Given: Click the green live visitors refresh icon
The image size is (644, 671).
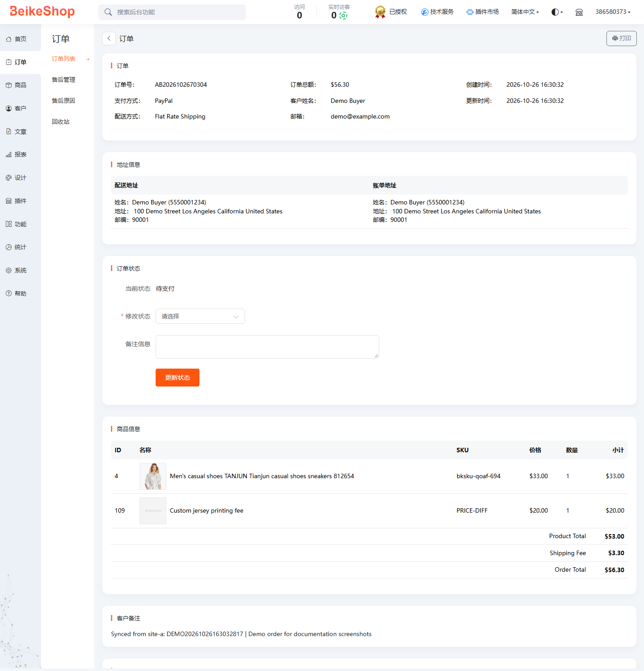Looking at the screenshot, I should 343,16.
